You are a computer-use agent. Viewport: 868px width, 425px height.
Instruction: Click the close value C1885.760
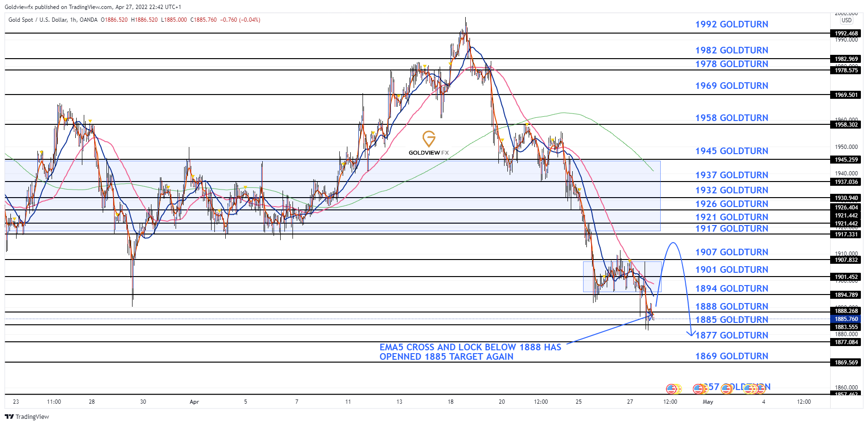pyautogui.click(x=204, y=20)
